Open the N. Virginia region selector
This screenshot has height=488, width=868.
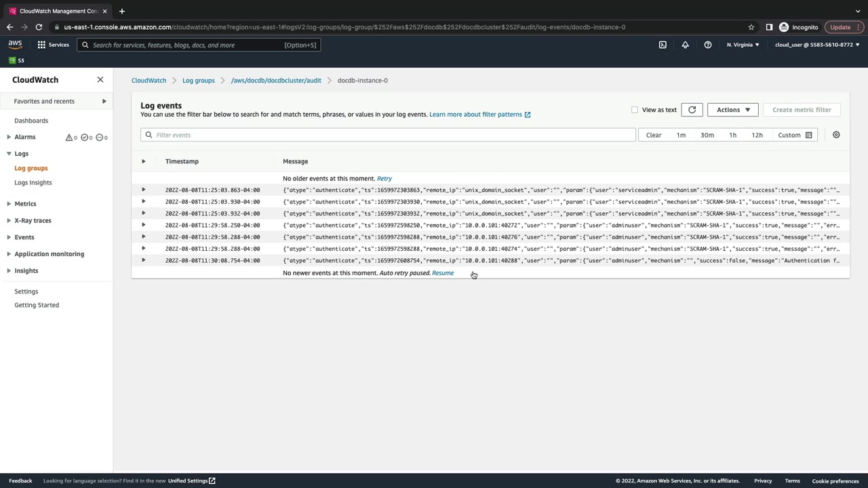click(743, 45)
